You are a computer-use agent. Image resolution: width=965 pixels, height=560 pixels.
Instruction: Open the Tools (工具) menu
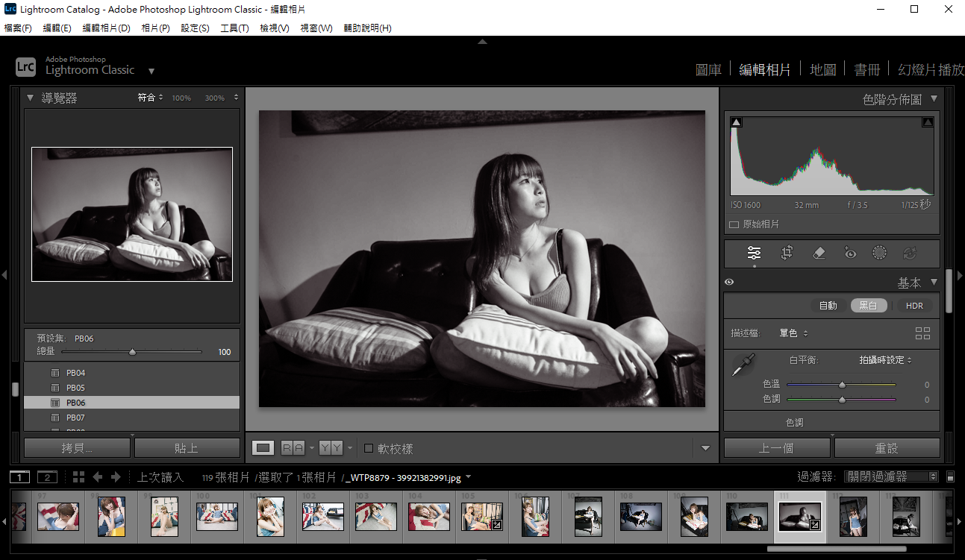click(234, 28)
